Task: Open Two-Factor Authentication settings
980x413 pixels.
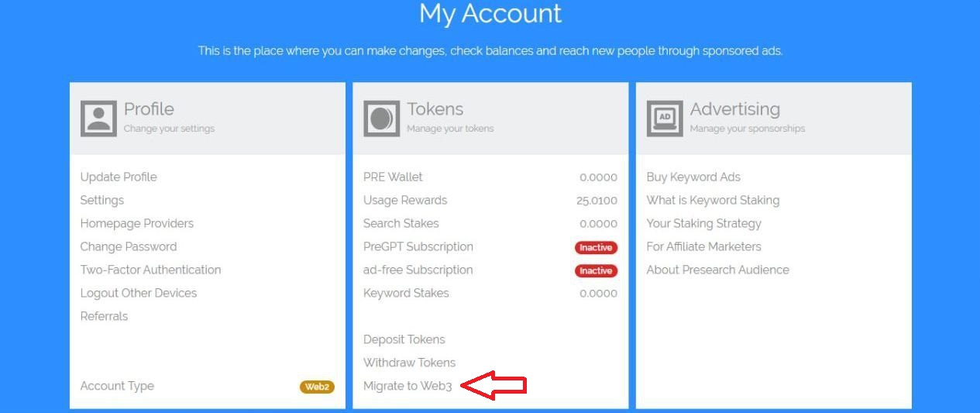Action: pyautogui.click(x=151, y=270)
